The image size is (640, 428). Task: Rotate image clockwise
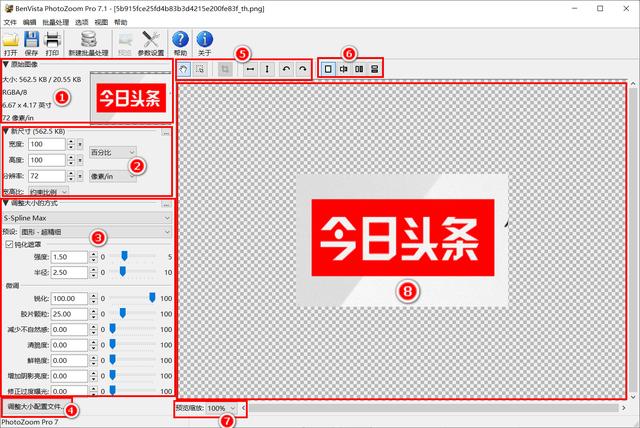[x=302, y=69]
